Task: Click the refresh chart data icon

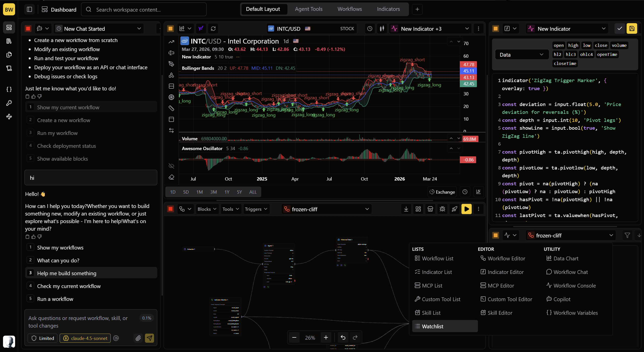Action: 213,29
